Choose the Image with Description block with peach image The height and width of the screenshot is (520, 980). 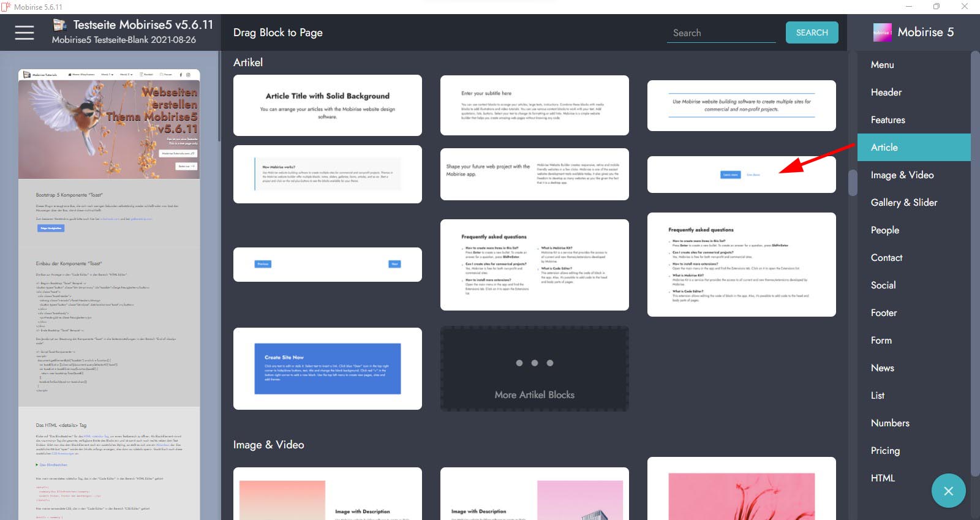coord(328,494)
